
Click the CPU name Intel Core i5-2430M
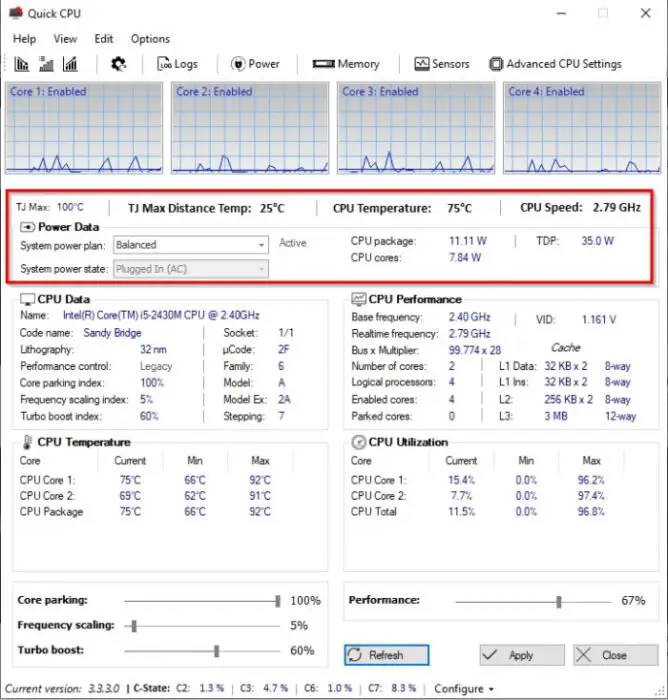pos(161,315)
